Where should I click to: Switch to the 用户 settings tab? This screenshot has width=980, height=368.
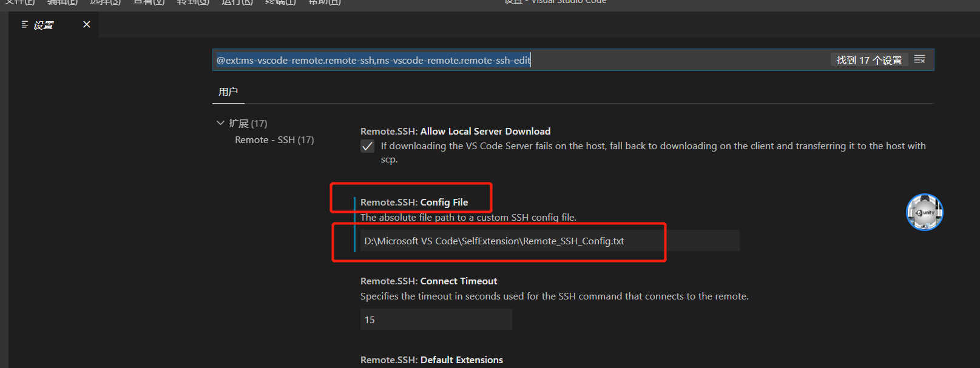click(228, 92)
